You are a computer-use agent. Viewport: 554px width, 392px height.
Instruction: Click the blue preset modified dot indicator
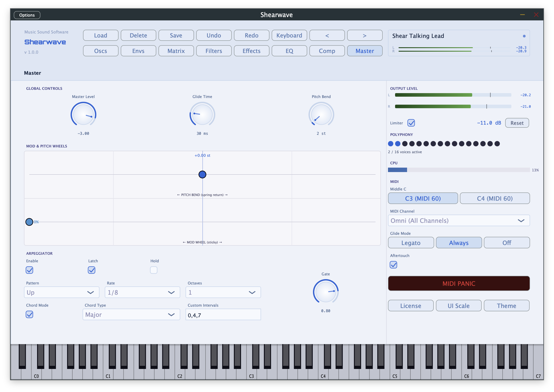[524, 36]
